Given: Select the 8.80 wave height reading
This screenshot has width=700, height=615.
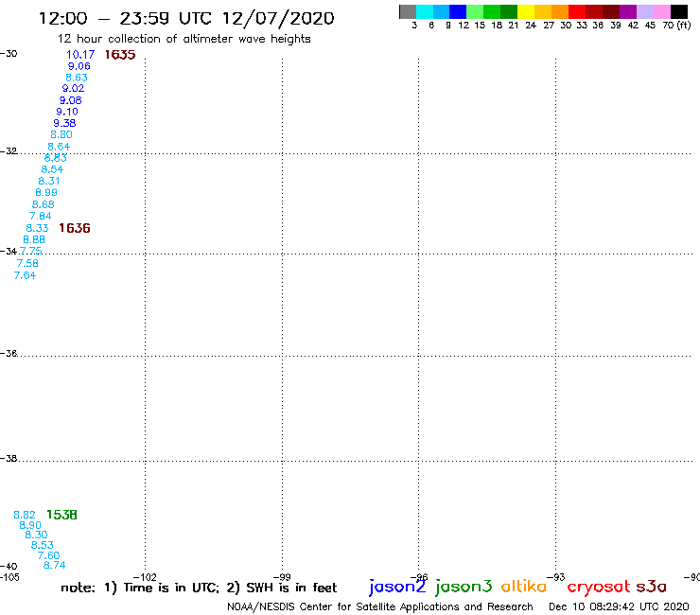Looking at the screenshot, I should coord(61,134).
